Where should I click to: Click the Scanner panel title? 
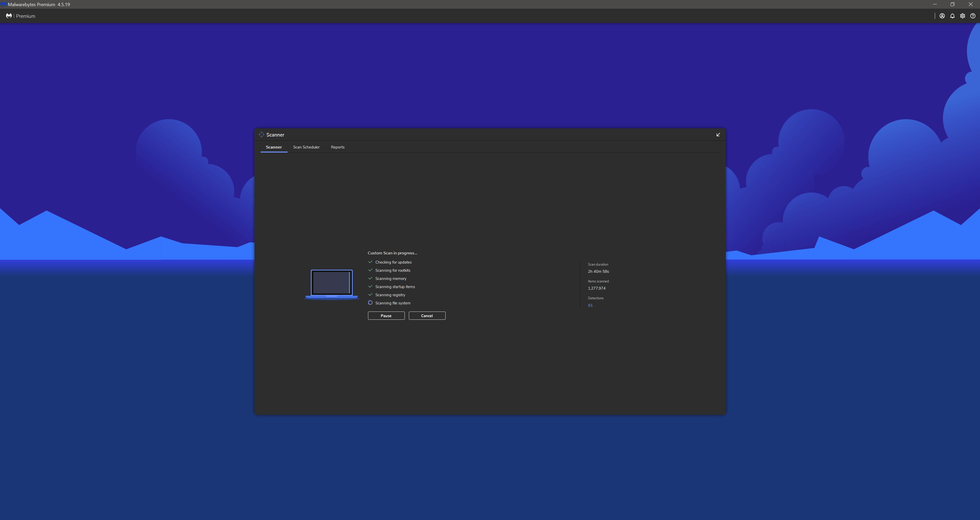point(275,135)
